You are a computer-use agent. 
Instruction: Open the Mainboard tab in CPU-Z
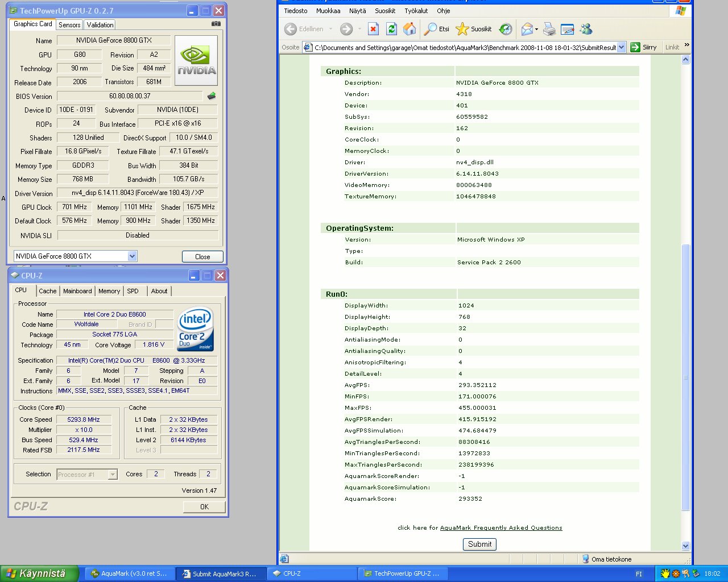tap(77, 291)
